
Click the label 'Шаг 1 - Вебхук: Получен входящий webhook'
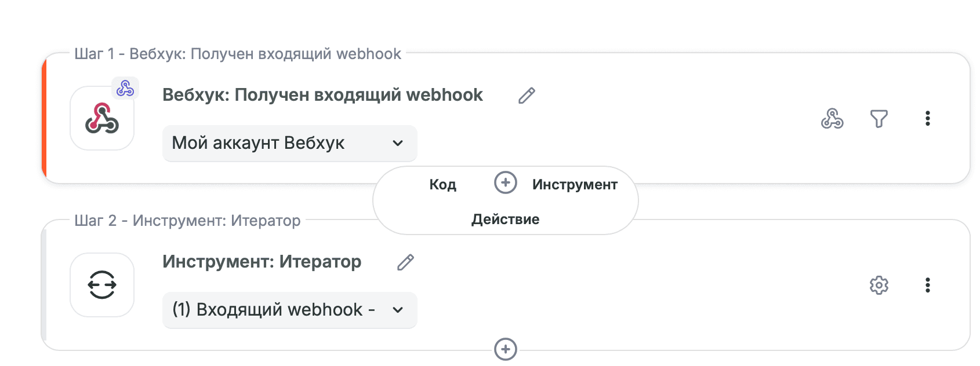point(238,54)
